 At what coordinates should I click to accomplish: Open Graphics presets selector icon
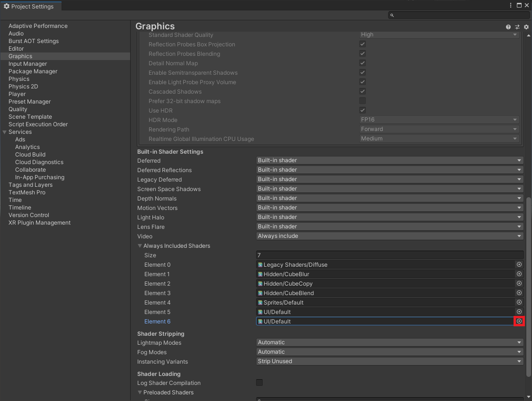[x=517, y=27]
